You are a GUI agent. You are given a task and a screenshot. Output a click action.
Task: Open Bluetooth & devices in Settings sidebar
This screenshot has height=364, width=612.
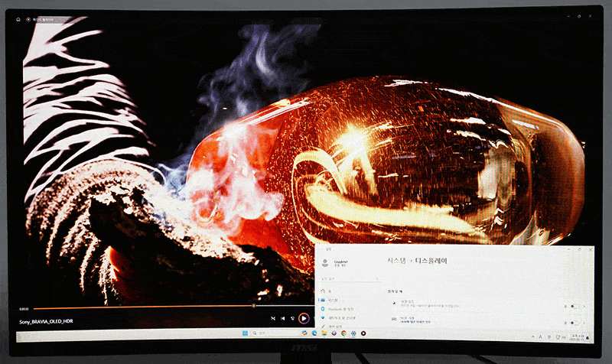(337, 309)
